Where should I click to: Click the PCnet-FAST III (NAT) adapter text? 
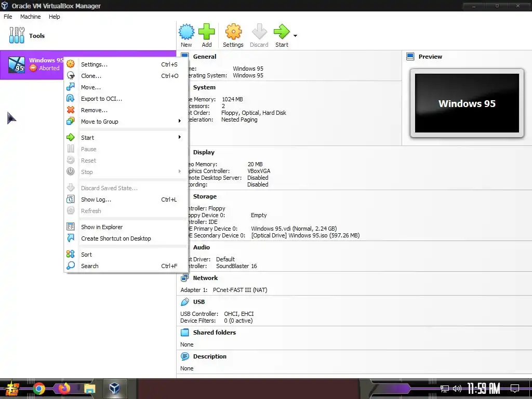240,290
